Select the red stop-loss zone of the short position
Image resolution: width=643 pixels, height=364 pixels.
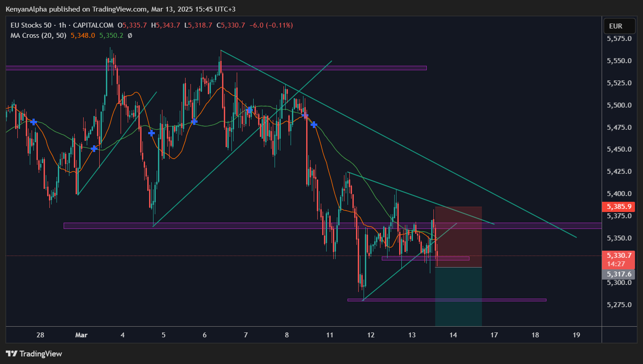(x=458, y=237)
